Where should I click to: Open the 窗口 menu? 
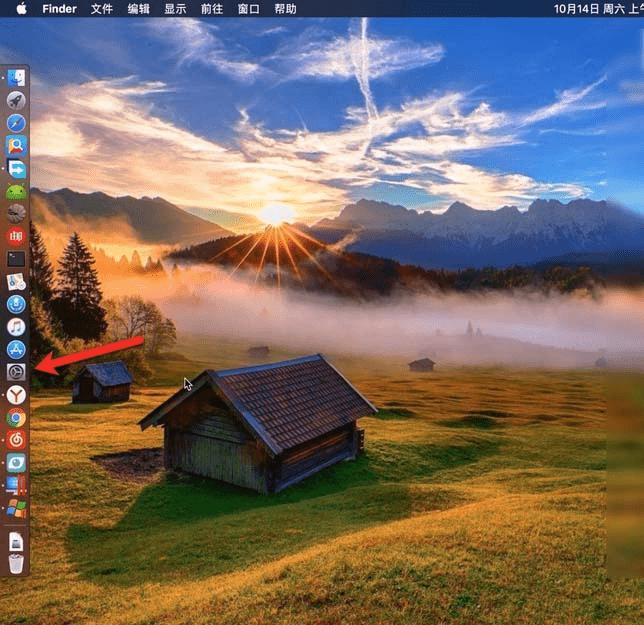(x=248, y=9)
